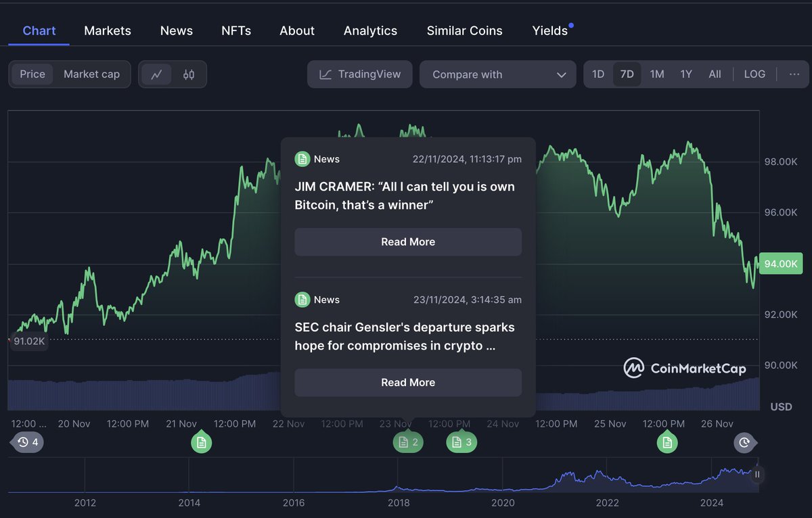Click the 91.02K starting price label
Viewport: 812px width, 518px height.
29,342
